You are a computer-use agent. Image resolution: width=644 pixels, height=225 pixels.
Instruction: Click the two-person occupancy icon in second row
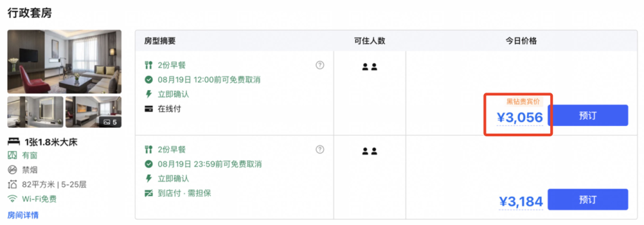(x=369, y=152)
